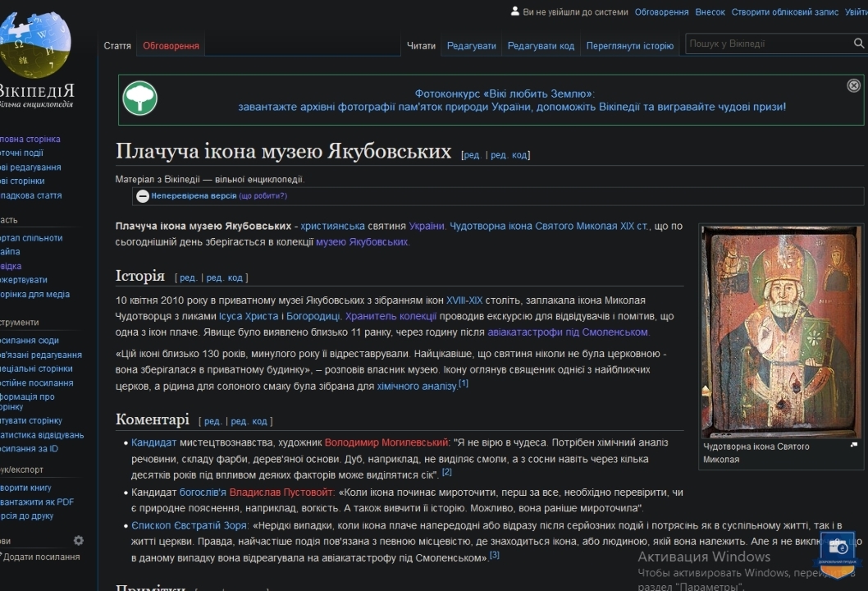Click into the Wikipedia search field
Viewport: 868px width, 591px height.
pyautogui.click(x=767, y=44)
